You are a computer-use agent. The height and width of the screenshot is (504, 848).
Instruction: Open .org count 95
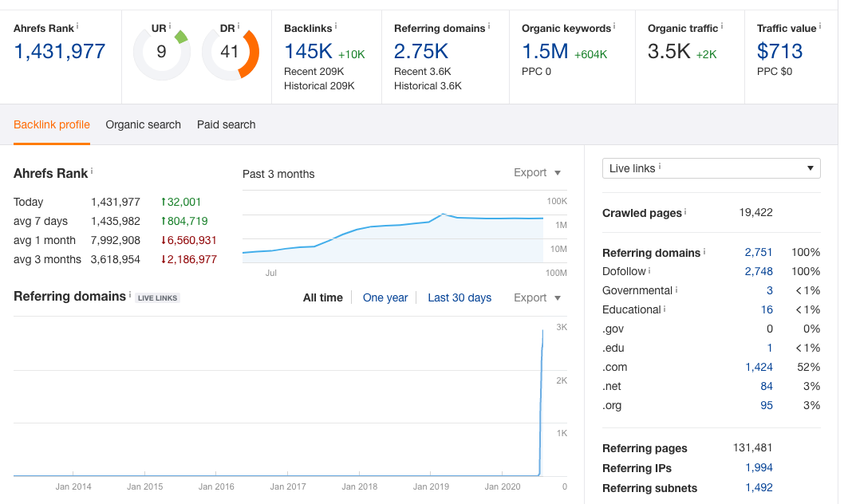pos(767,406)
